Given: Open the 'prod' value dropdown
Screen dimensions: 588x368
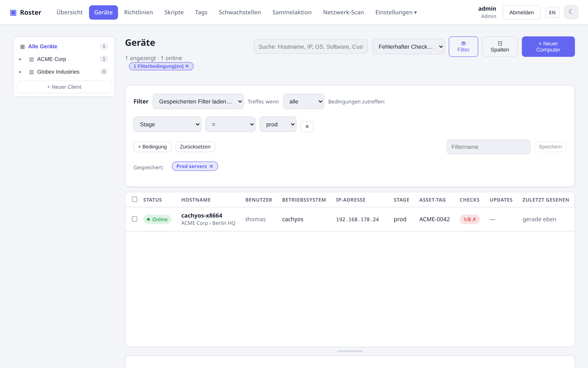Looking at the screenshot, I should (278, 124).
